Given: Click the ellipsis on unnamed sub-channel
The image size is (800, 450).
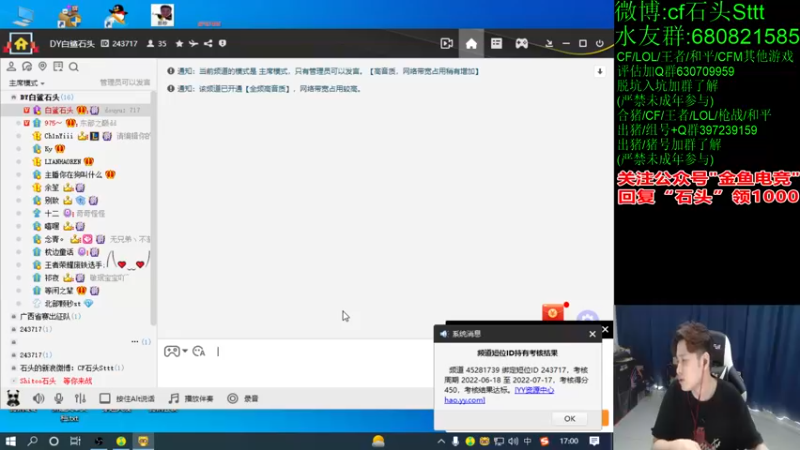Looking at the screenshot, I should click(x=135, y=341).
